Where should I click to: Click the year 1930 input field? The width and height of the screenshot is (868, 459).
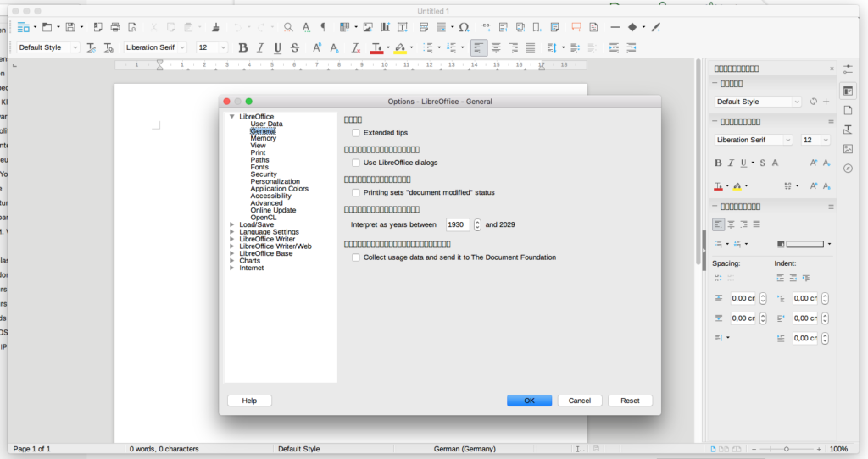click(x=458, y=225)
